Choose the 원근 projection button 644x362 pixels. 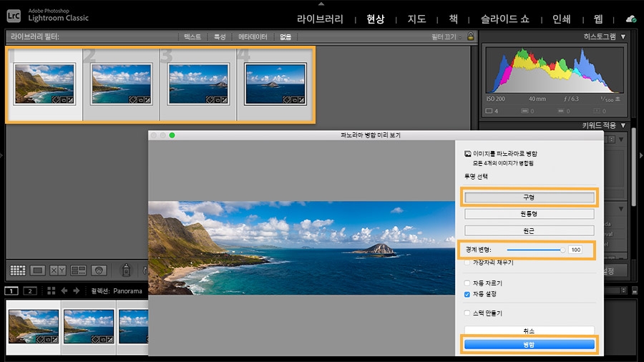[x=529, y=230]
